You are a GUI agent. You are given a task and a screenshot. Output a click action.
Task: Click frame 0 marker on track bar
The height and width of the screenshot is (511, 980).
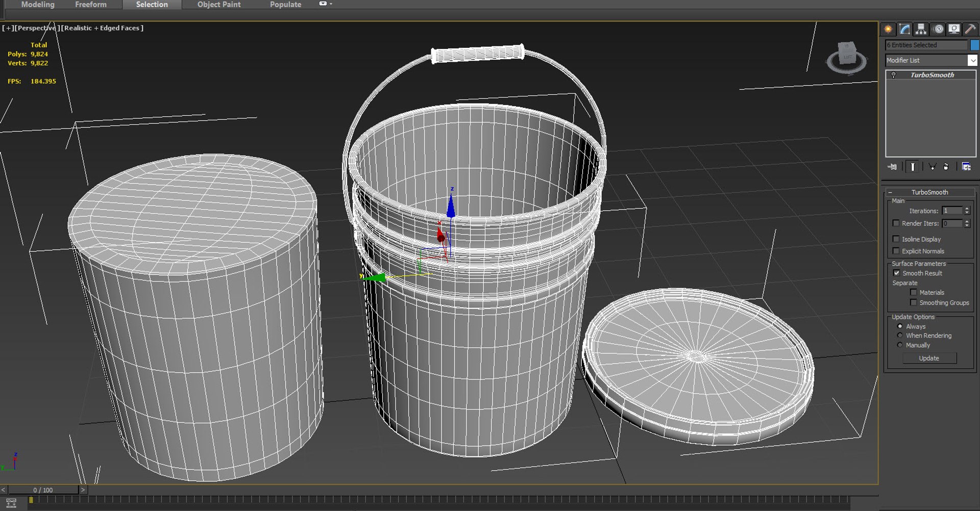pos(31,500)
